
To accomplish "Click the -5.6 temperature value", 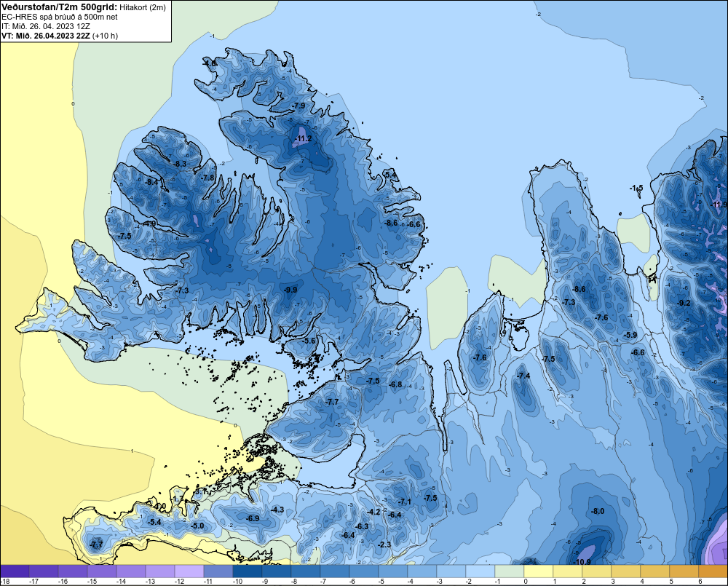I will [x=309, y=341].
